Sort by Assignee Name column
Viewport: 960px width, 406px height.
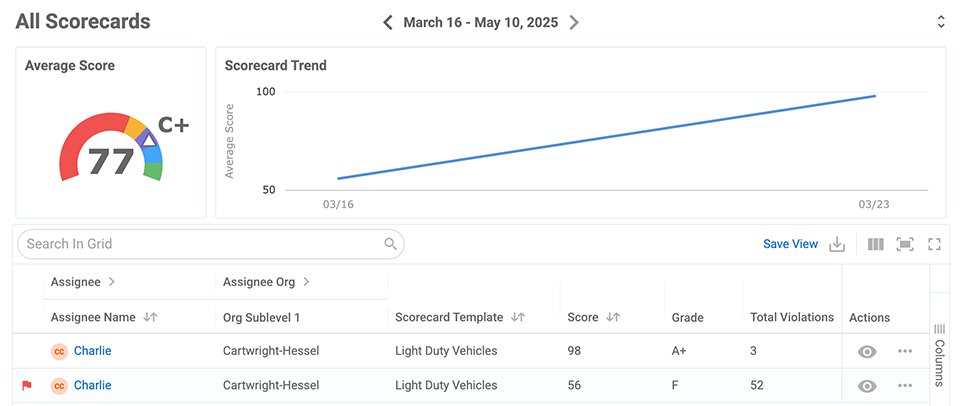[x=150, y=317]
